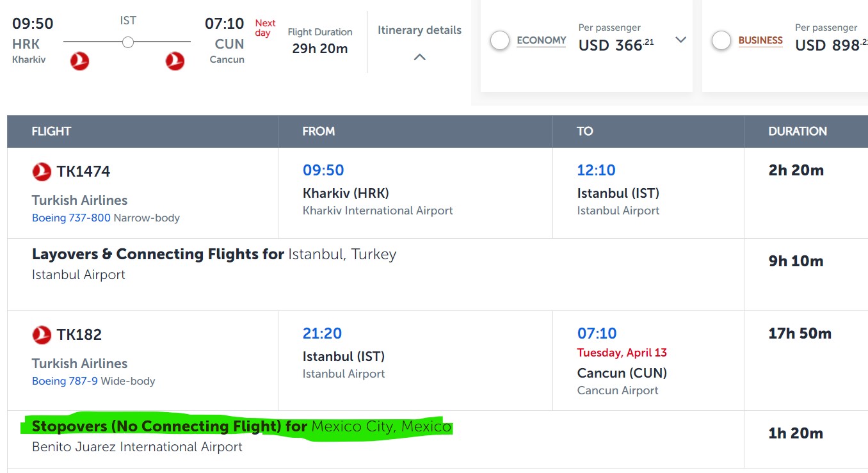Click the IST stopover circle on route line
The height and width of the screenshot is (473, 868).
[128, 42]
